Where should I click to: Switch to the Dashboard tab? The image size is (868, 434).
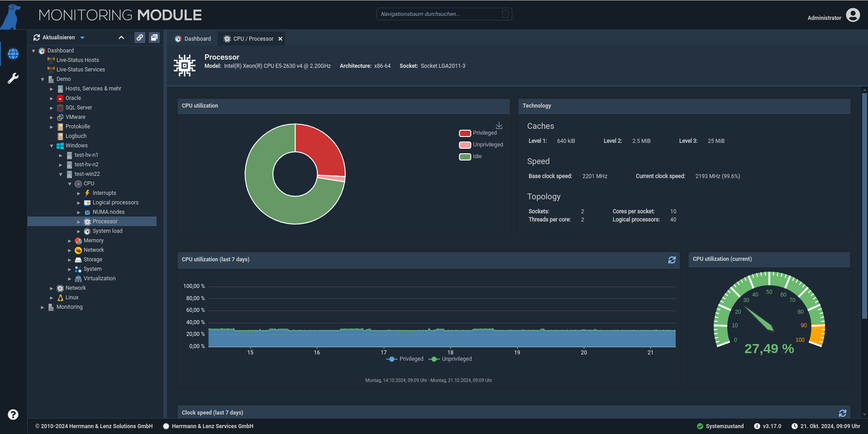(x=193, y=39)
